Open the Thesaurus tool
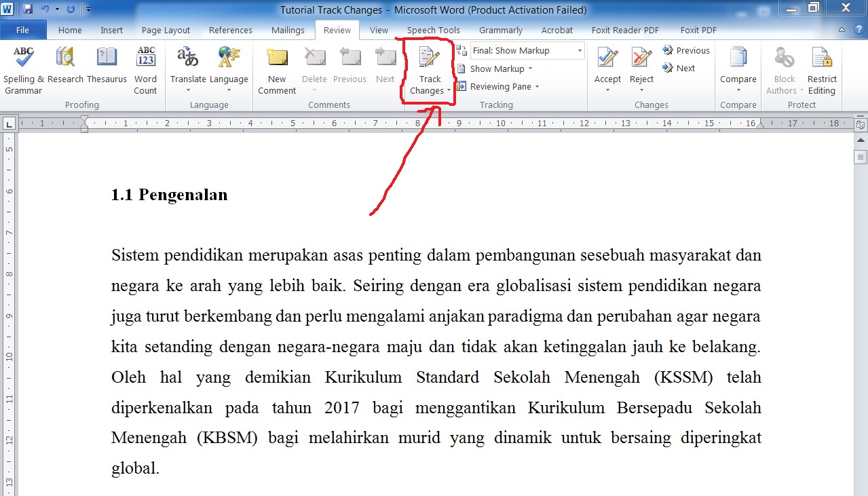868x496 pixels. coord(107,59)
